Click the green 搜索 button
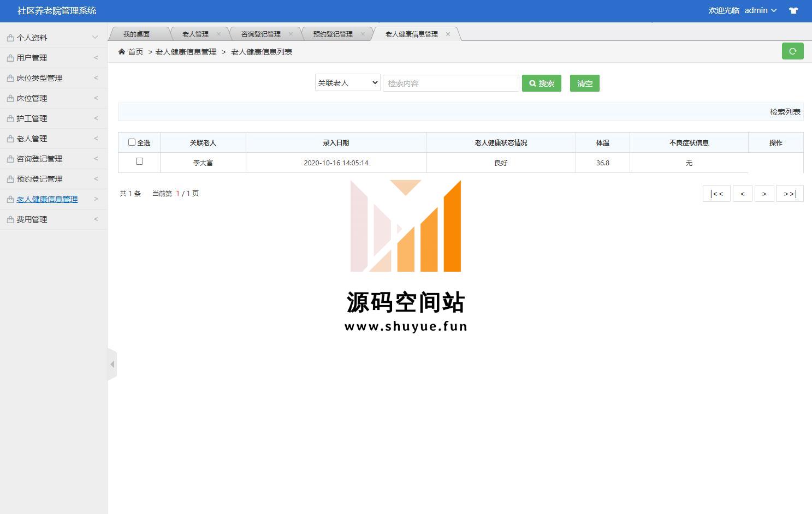The image size is (812, 514). click(x=541, y=83)
